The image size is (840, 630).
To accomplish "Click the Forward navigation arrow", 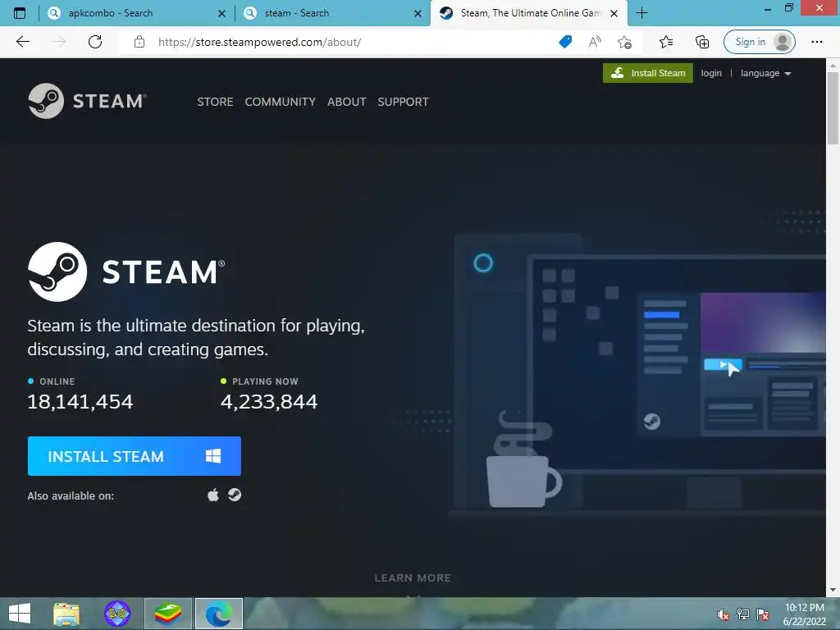I will coord(58,42).
